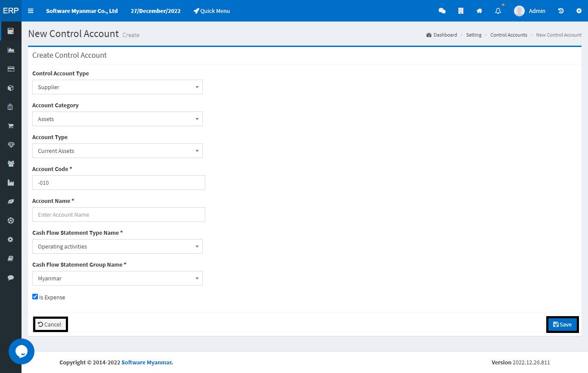Open the soccer ball sidebar icon
This screenshot has width=588, height=373.
pyautogui.click(x=11, y=221)
